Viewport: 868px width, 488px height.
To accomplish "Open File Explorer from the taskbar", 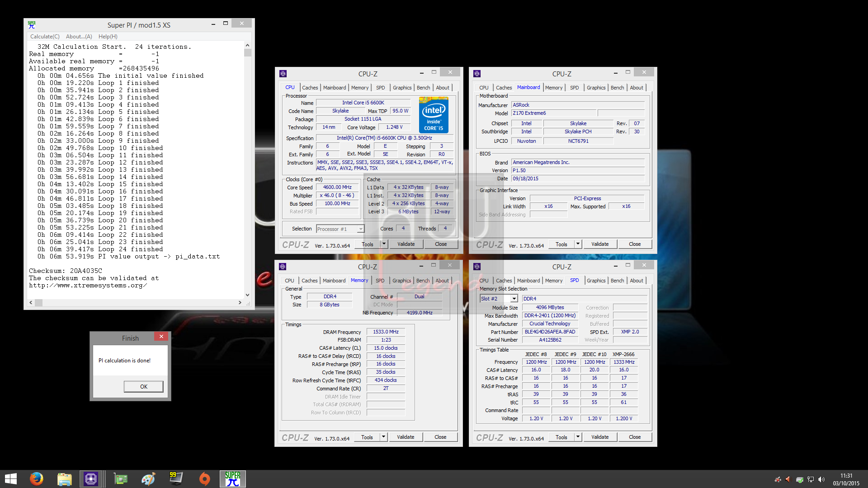I will click(x=64, y=479).
